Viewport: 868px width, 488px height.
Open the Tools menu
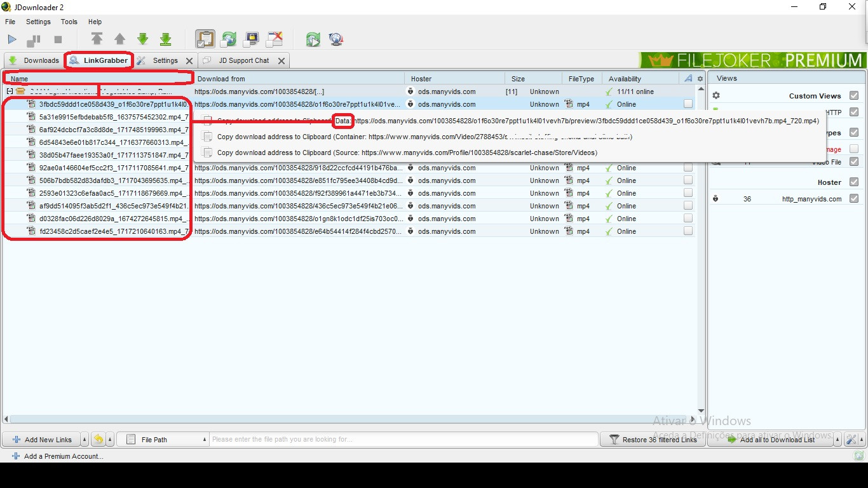click(x=69, y=22)
